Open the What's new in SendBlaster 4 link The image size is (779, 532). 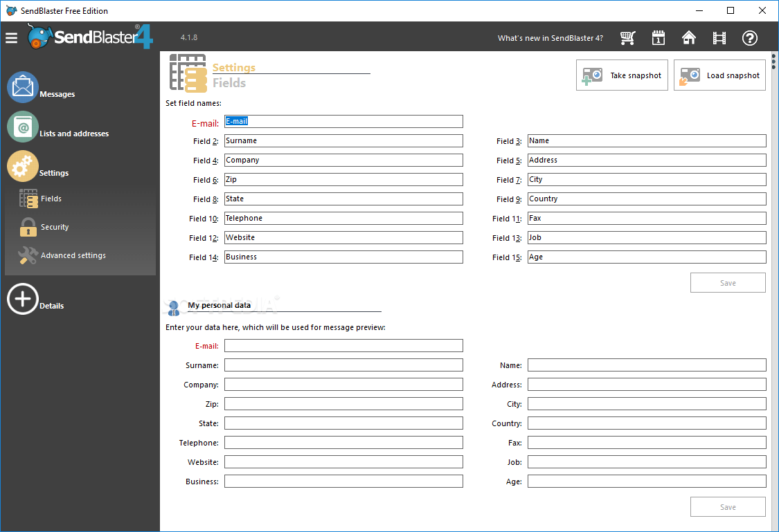coord(550,38)
